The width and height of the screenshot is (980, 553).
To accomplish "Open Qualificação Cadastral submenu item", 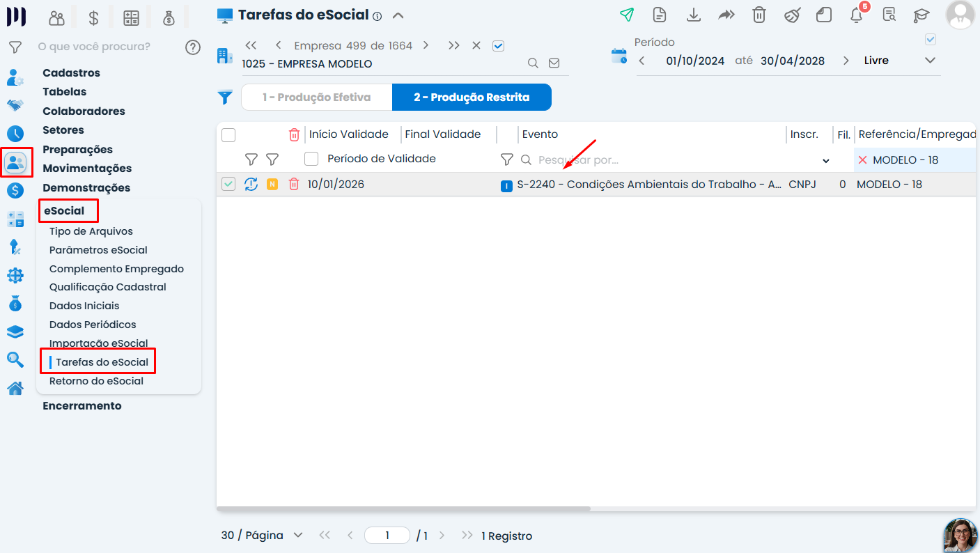I will [x=108, y=287].
